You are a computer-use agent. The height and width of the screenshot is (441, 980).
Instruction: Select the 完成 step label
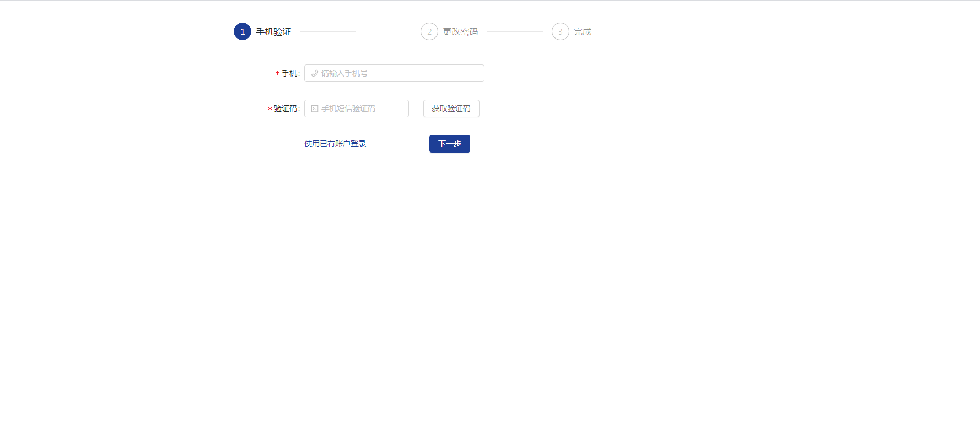pyautogui.click(x=582, y=31)
